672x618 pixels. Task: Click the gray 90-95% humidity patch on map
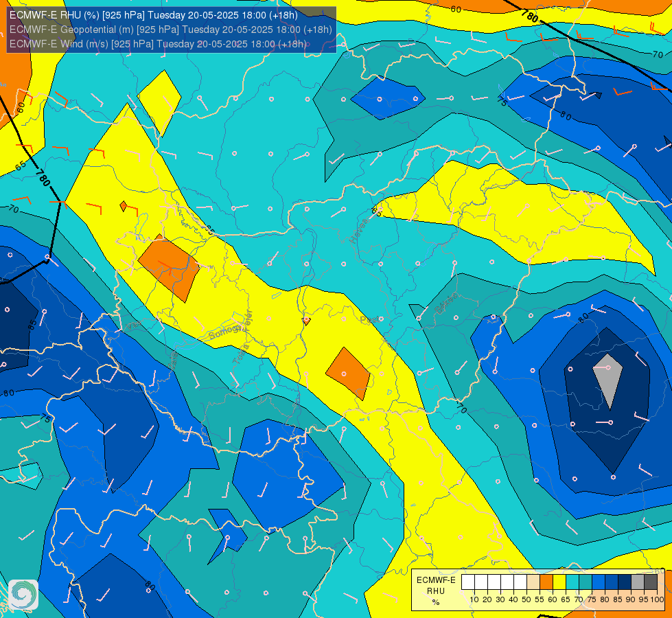pos(608,381)
